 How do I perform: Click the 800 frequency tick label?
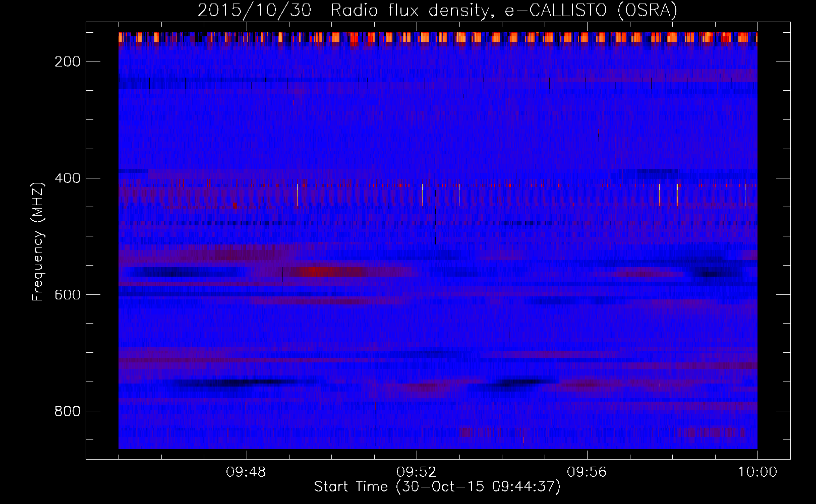pos(68,411)
